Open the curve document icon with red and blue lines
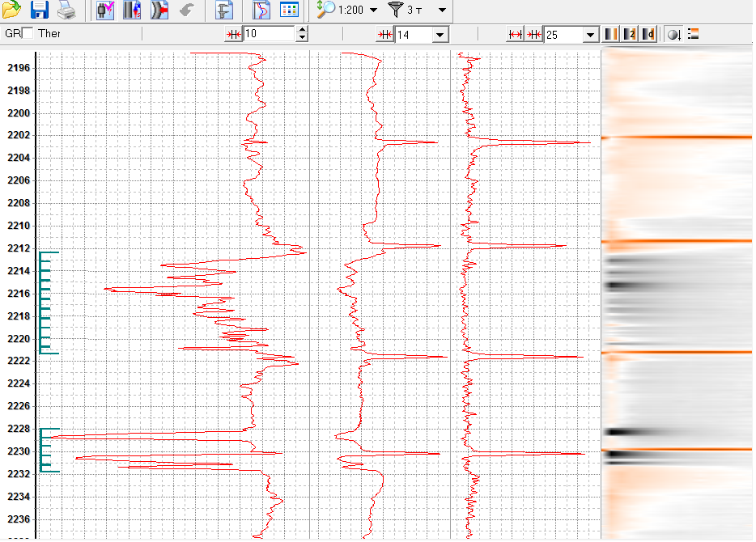The width and height of the screenshot is (756, 542). tap(261, 10)
